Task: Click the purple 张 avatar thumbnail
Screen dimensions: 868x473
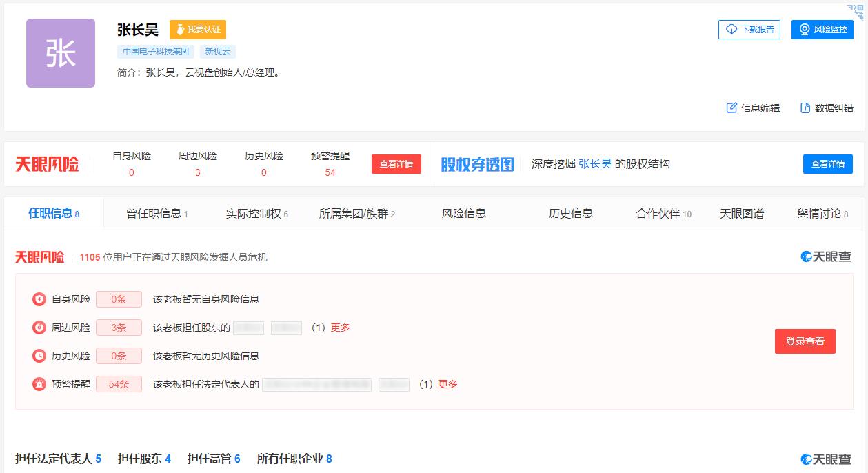Action: [x=61, y=53]
